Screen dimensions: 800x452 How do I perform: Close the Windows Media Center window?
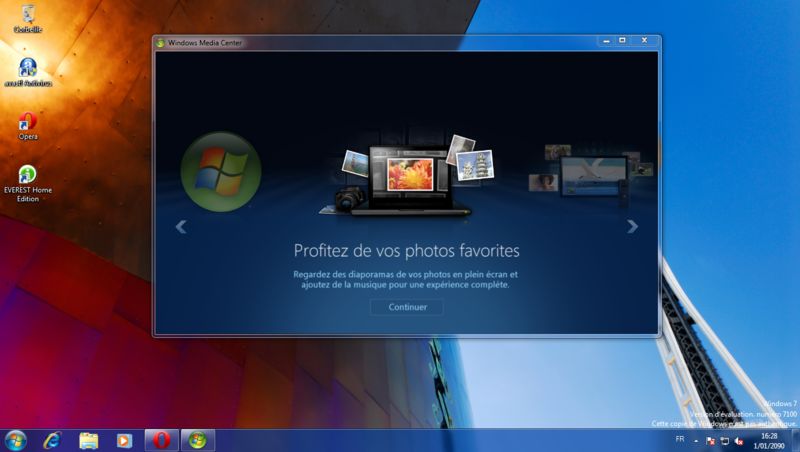click(x=644, y=41)
